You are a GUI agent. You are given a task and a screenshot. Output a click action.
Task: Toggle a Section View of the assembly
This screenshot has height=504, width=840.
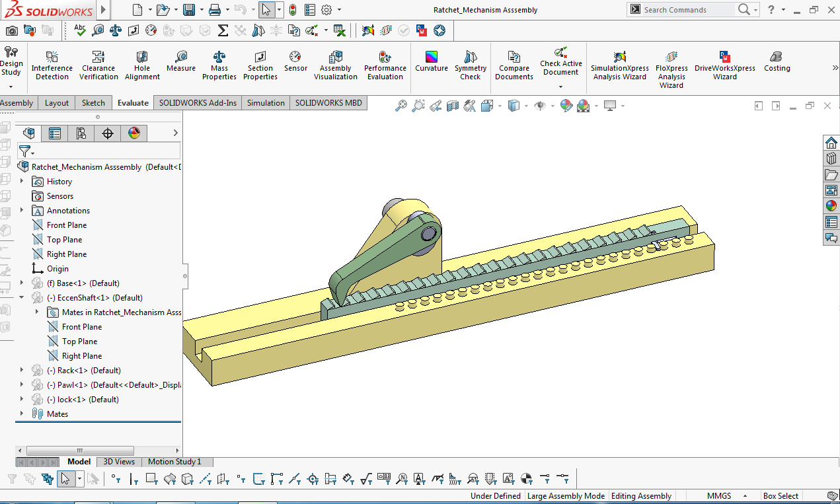click(x=453, y=106)
